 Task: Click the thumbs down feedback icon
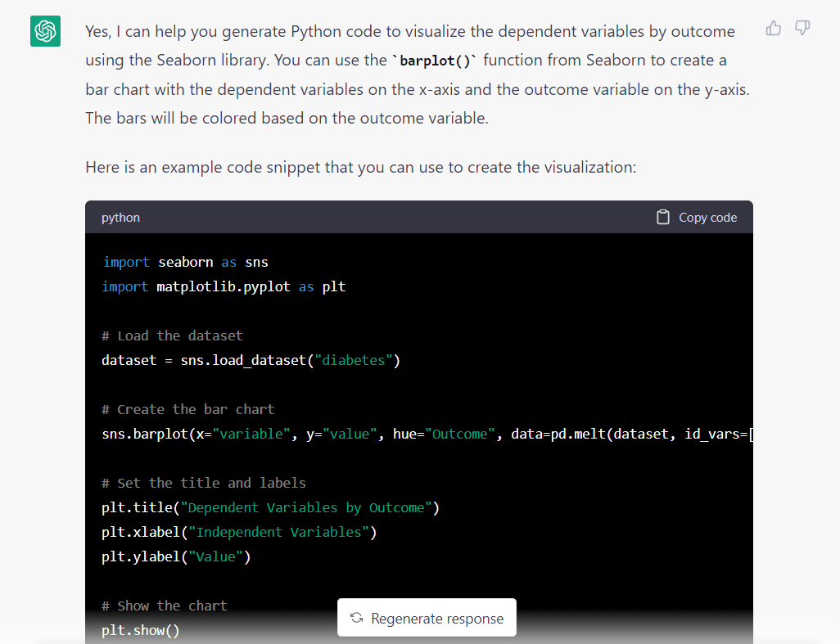click(x=802, y=29)
